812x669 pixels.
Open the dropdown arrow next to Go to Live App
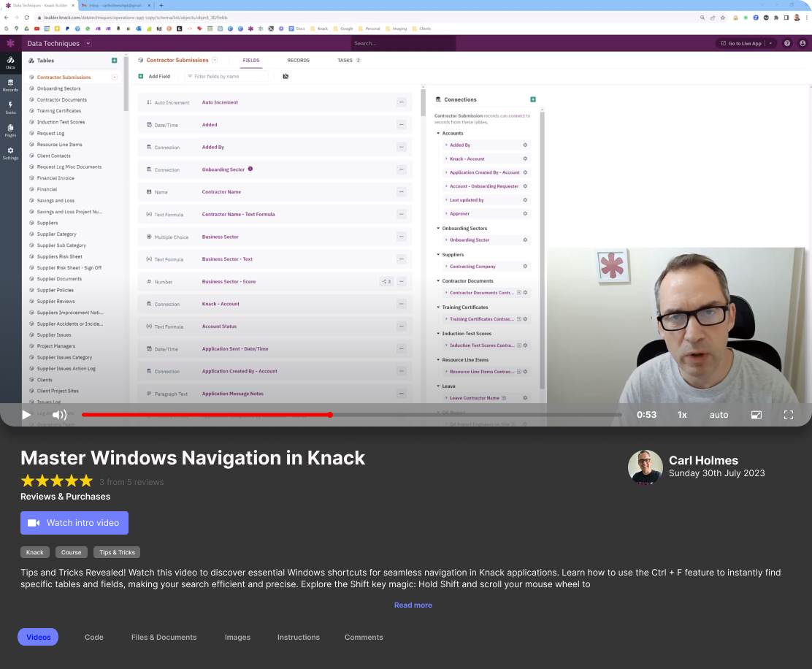[x=770, y=44]
